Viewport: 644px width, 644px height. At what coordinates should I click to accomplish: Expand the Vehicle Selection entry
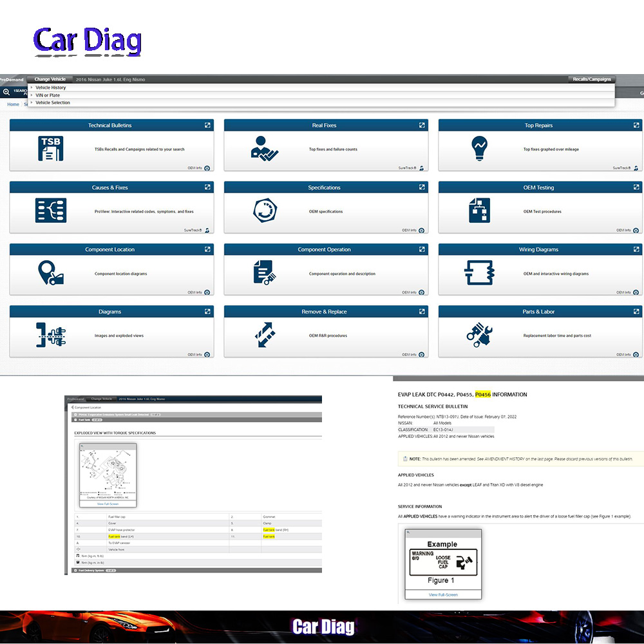pos(52,102)
